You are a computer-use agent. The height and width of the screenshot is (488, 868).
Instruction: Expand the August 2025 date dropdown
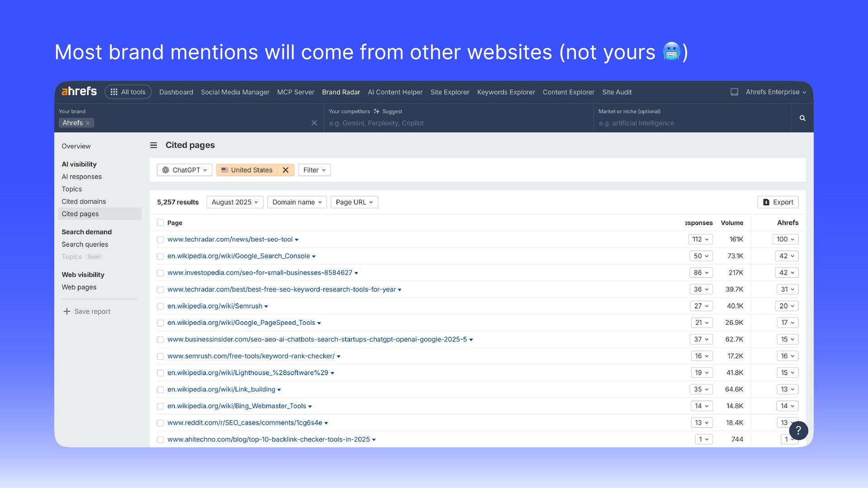[x=235, y=202]
